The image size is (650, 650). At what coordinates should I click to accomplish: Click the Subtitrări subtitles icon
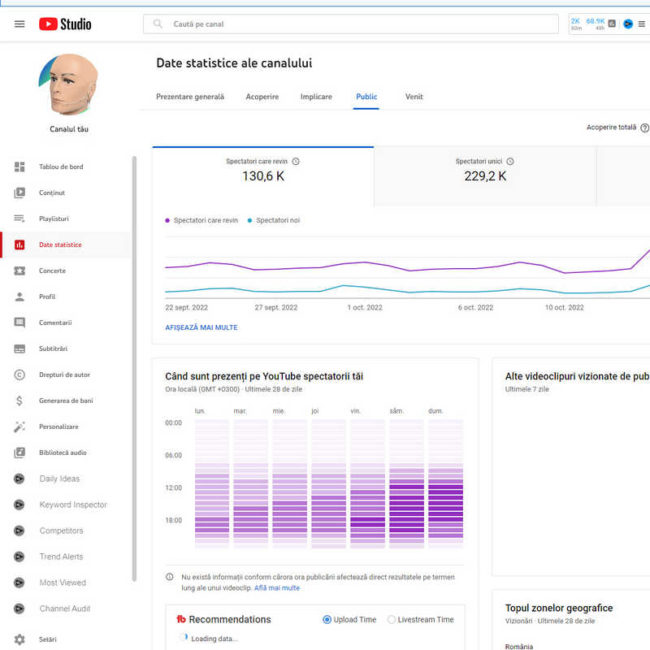coord(19,349)
